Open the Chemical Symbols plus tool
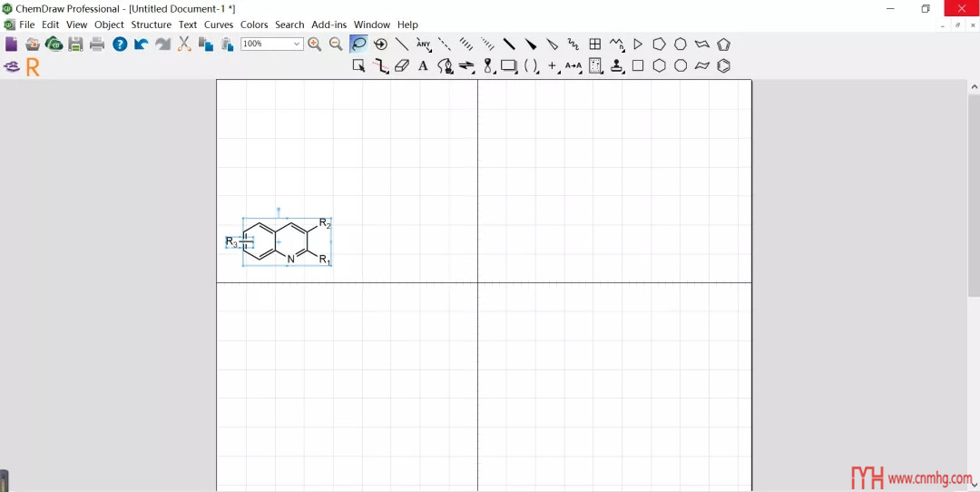The image size is (980, 492). point(553,65)
